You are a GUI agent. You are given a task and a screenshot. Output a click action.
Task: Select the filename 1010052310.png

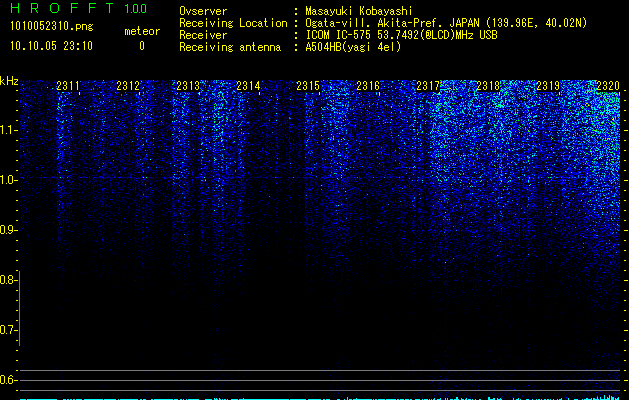(52, 26)
